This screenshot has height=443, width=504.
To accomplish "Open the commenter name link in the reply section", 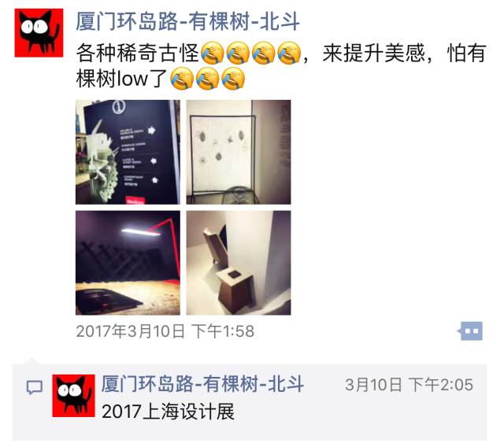I will pyautogui.click(x=202, y=384).
